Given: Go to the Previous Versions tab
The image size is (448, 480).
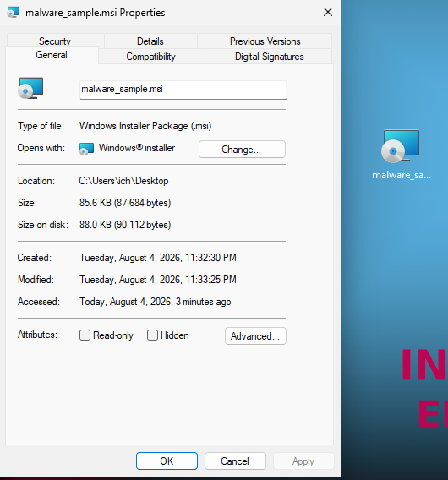Looking at the screenshot, I should click(x=265, y=41).
